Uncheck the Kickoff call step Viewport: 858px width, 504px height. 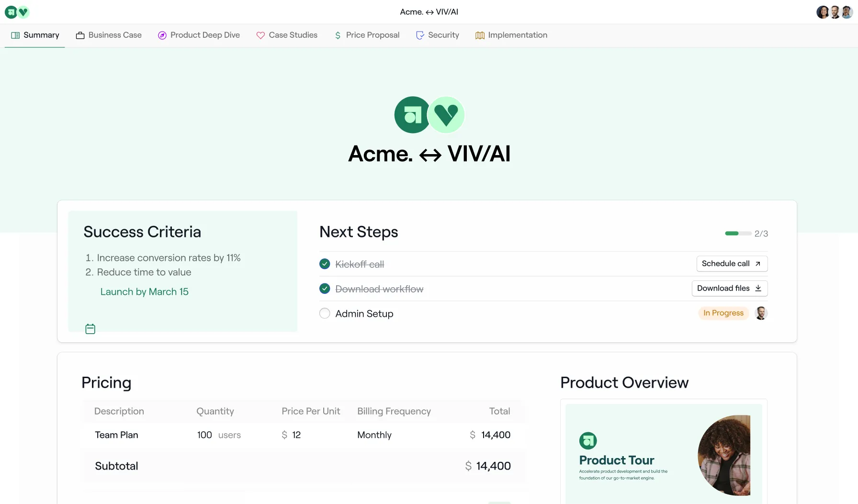click(x=325, y=264)
